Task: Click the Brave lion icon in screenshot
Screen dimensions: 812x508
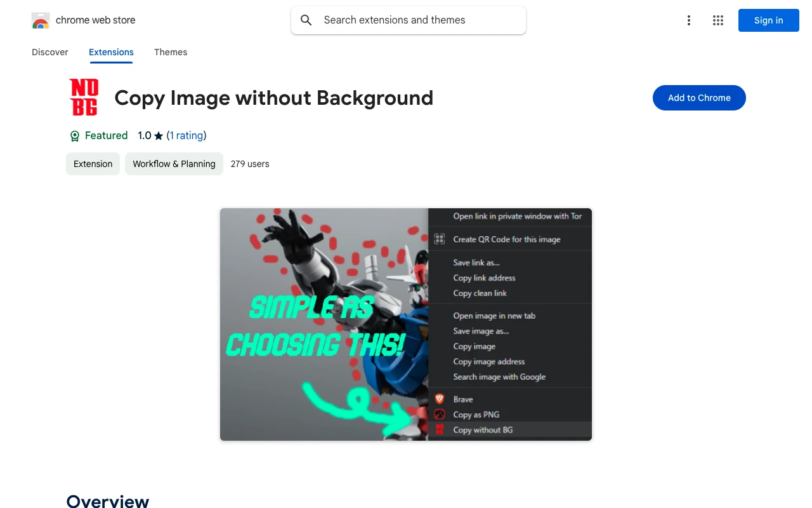Action: click(x=439, y=399)
